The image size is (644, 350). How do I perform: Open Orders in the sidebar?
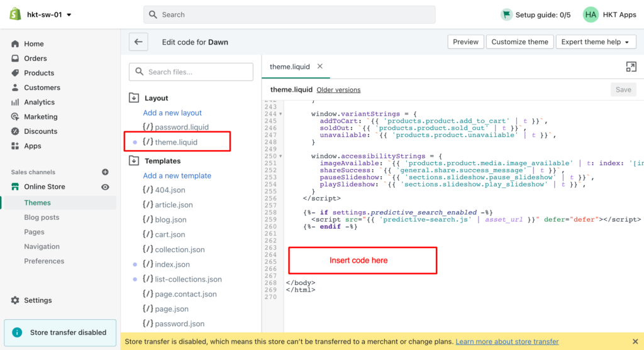[x=35, y=58]
